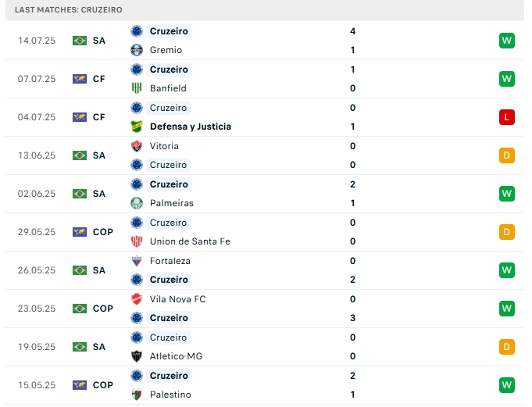The height and width of the screenshot is (407, 532).
Task: Open the Palmeiras team link
Action: pyautogui.click(x=172, y=203)
